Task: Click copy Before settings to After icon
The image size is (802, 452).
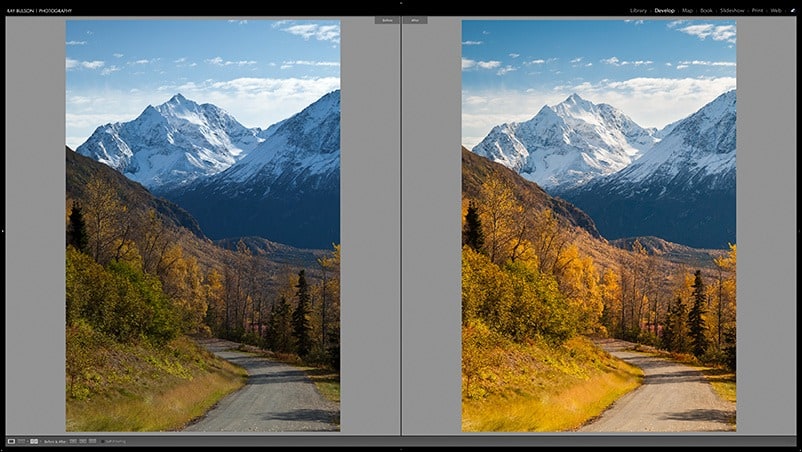Action: tap(73, 441)
